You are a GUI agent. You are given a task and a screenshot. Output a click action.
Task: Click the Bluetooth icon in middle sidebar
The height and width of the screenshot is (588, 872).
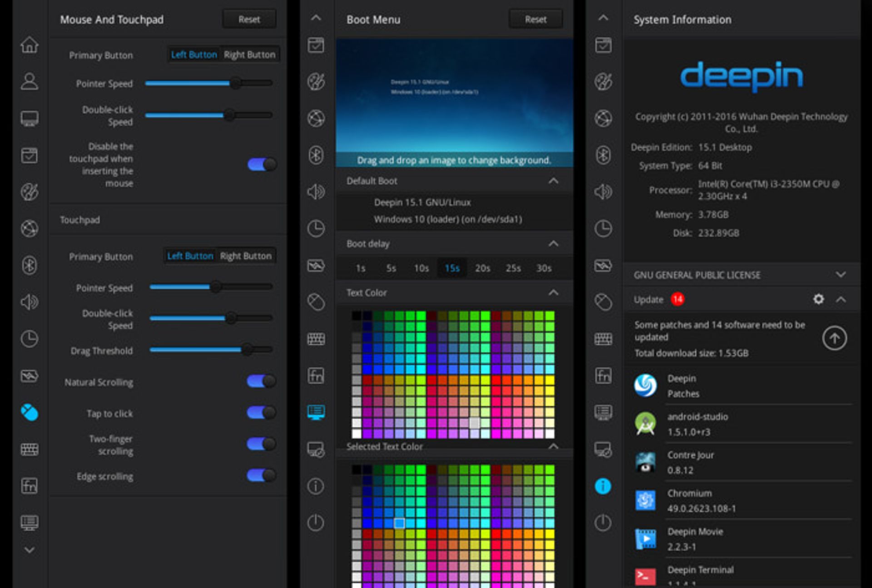click(x=316, y=155)
